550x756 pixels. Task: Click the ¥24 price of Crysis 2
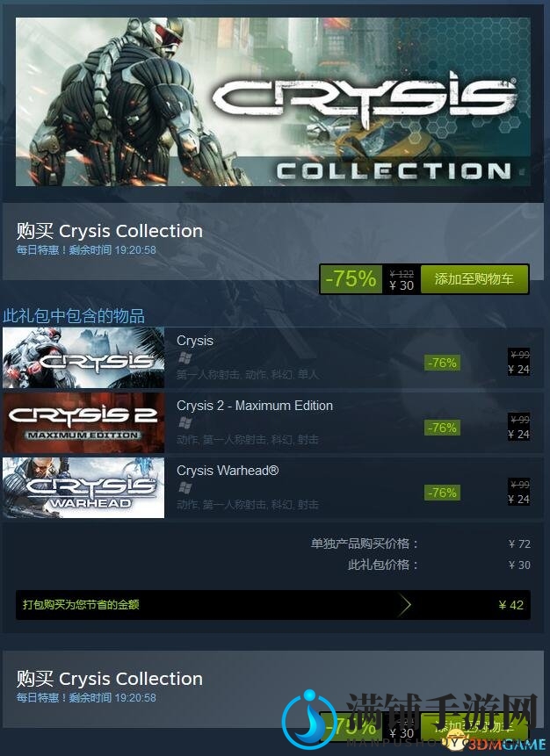[x=518, y=435]
